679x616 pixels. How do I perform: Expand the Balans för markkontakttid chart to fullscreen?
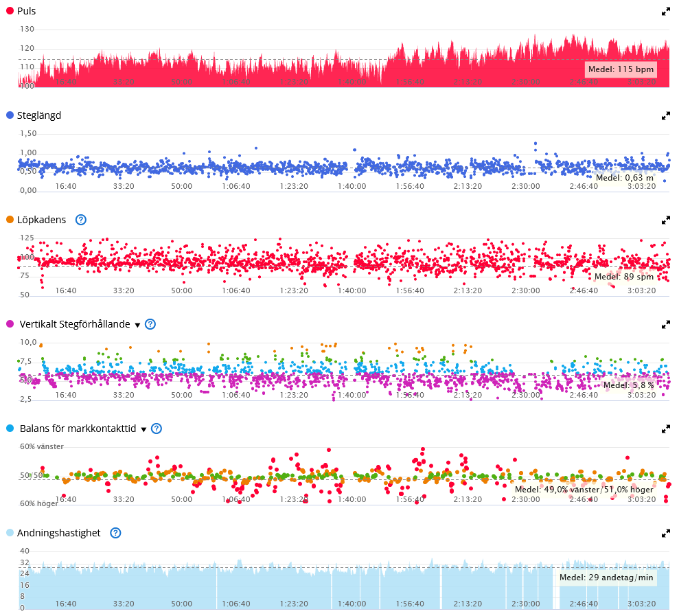665,429
